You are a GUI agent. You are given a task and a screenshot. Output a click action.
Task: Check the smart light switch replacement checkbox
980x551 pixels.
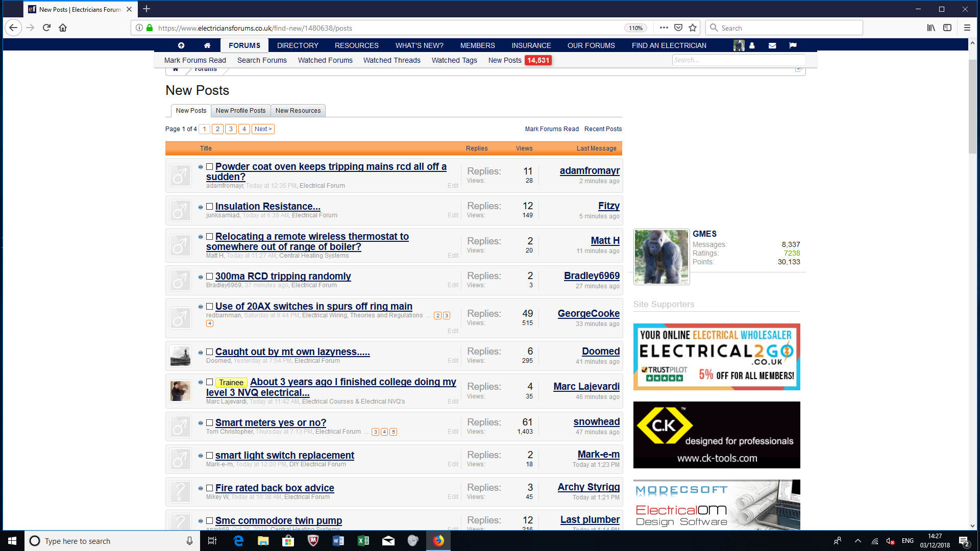click(209, 455)
